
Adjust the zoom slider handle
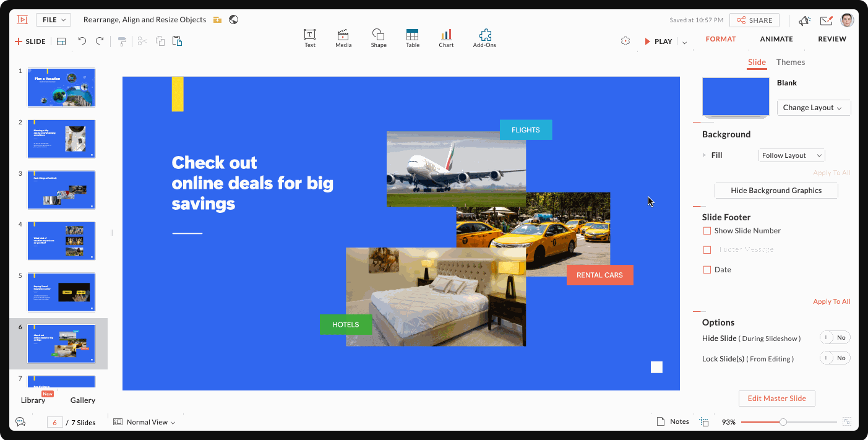tap(783, 422)
